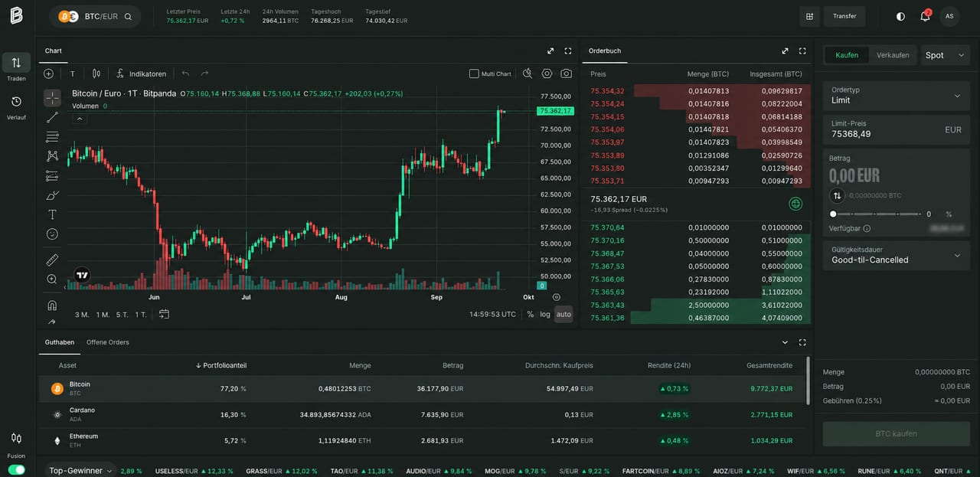Open the grid layout menu icon
Screen dimensions: 980x477
coord(809,16)
